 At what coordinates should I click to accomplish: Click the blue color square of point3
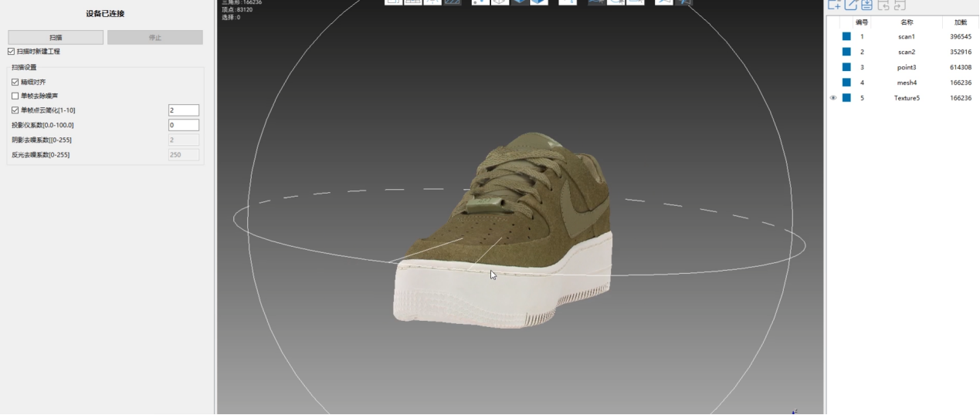click(846, 67)
